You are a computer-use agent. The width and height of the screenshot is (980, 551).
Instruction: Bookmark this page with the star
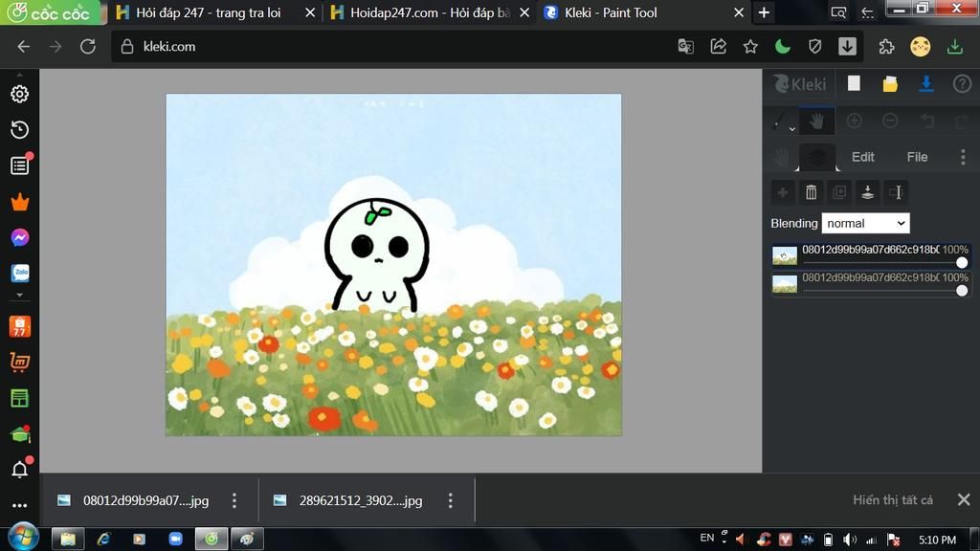(750, 46)
